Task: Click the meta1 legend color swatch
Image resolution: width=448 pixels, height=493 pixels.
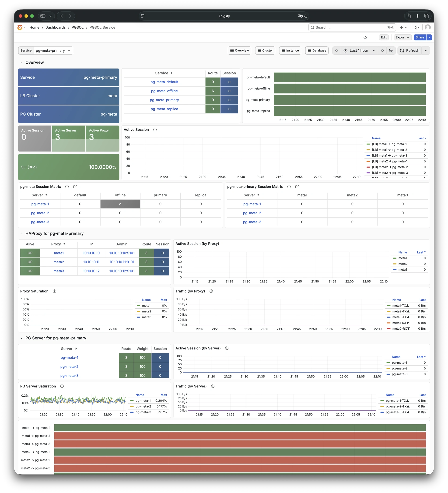Action: [x=394, y=258]
